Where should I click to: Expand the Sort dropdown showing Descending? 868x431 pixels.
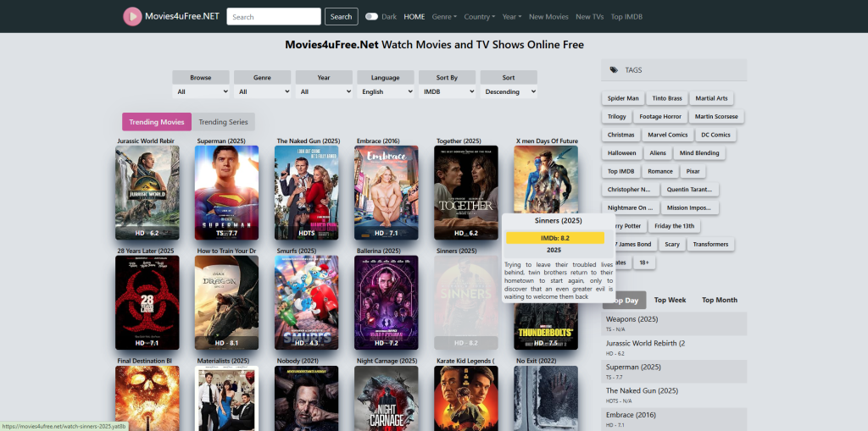click(509, 91)
